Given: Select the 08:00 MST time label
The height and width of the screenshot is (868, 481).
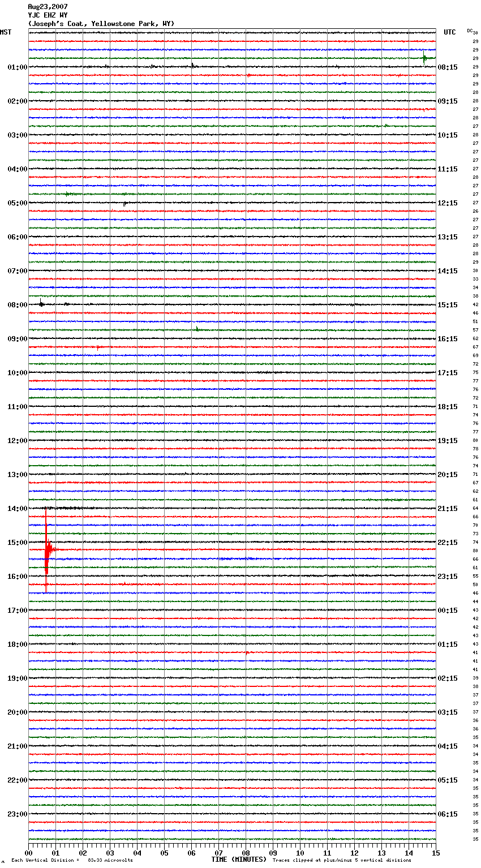Looking at the screenshot, I should (x=18, y=305).
